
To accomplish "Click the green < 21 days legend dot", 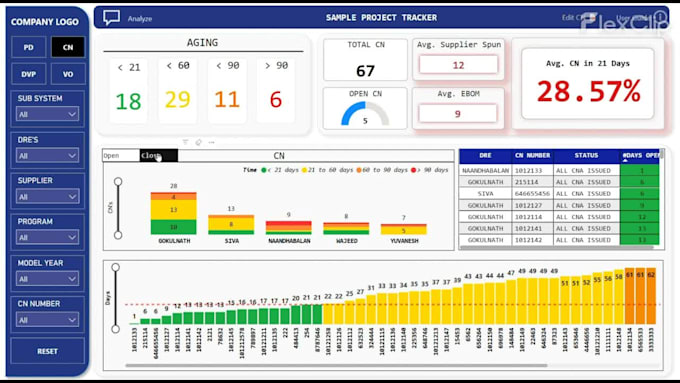I will tap(264, 170).
